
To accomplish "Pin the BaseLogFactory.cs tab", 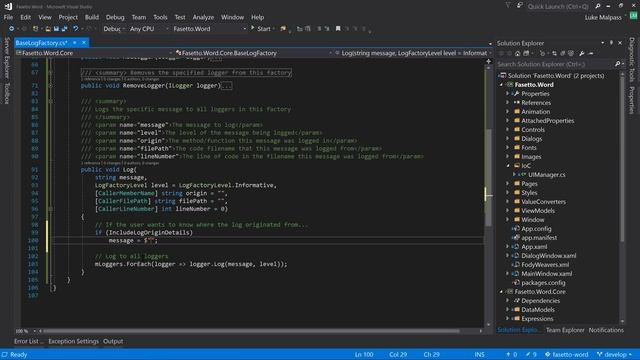I will pos(75,42).
